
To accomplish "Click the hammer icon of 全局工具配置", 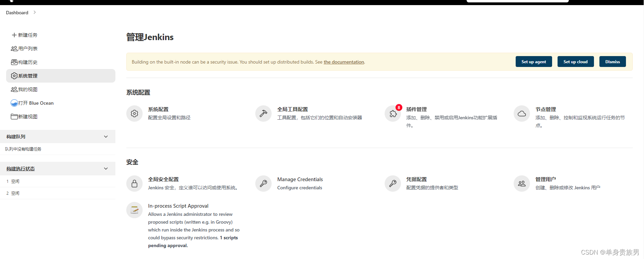I will click(263, 114).
